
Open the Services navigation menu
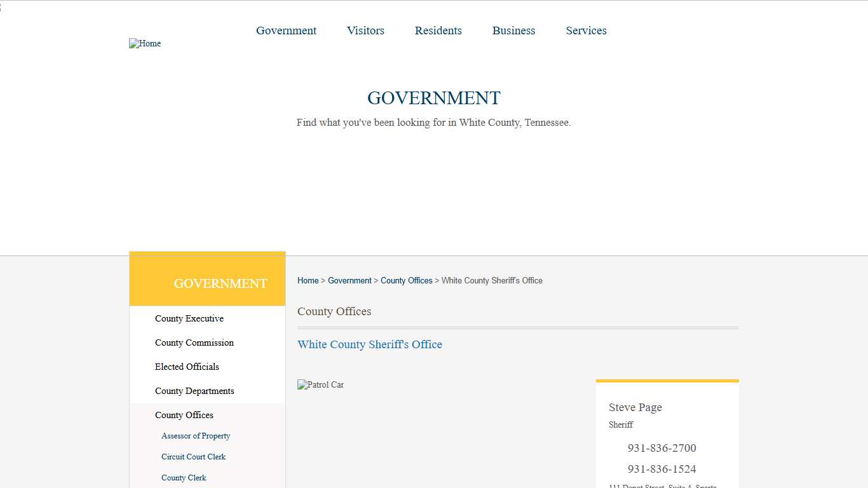point(586,30)
